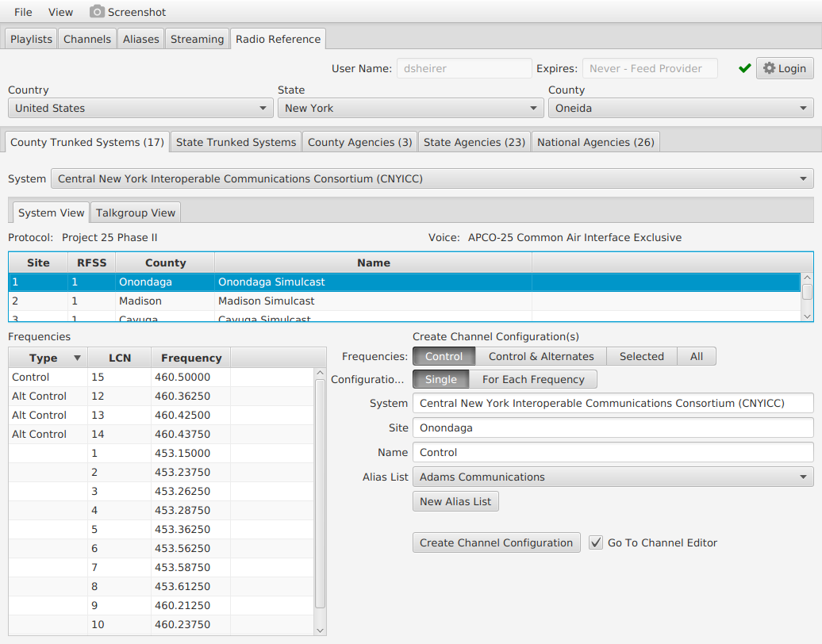This screenshot has height=644, width=822.
Task: Click the Expires field
Action: (x=650, y=69)
